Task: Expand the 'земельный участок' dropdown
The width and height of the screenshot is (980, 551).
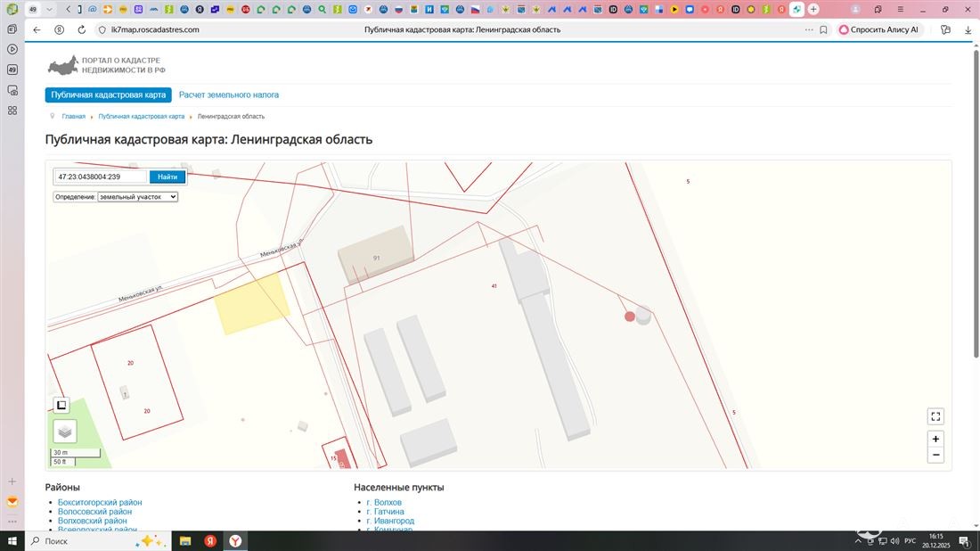Action: point(137,196)
